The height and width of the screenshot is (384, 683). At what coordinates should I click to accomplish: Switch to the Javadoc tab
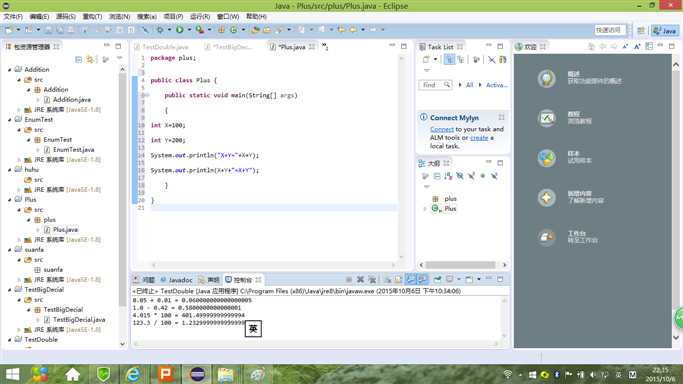click(x=176, y=280)
